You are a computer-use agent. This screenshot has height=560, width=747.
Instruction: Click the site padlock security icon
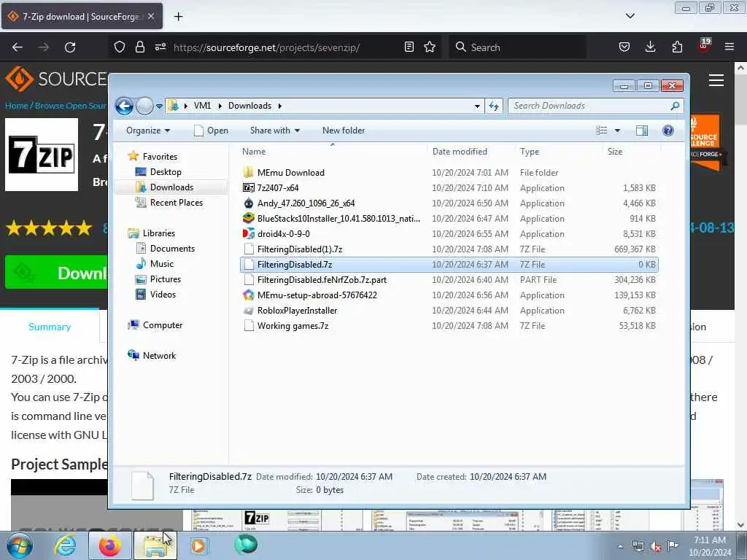139,47
